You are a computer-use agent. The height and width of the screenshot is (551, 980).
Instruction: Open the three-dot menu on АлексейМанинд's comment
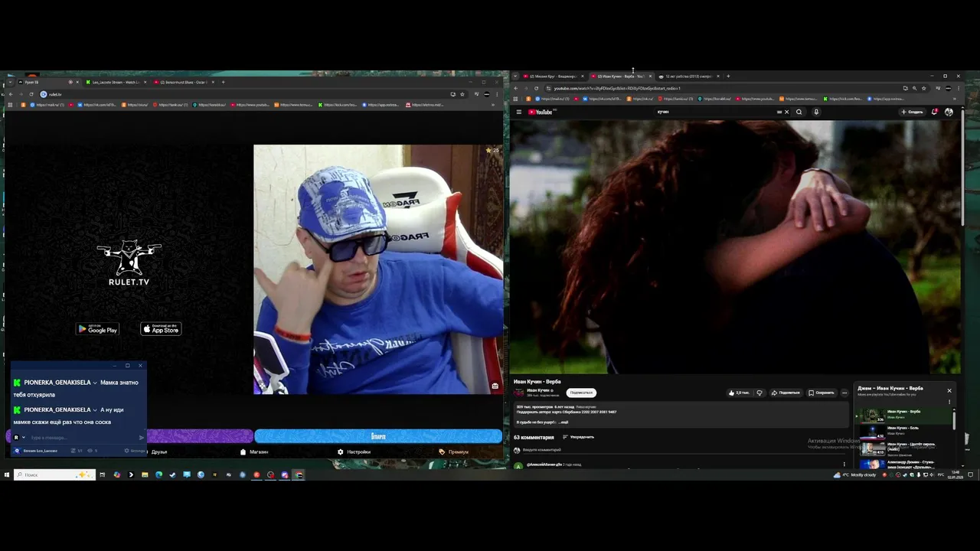pos(844,464)
